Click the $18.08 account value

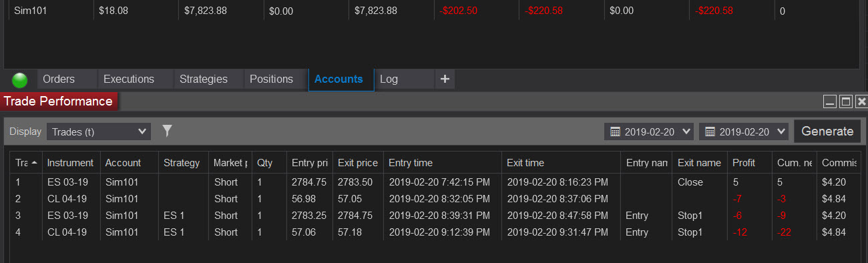113,11
